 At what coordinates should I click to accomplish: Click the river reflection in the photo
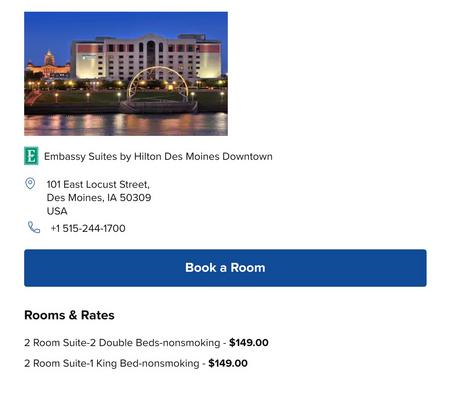point(126,124)
